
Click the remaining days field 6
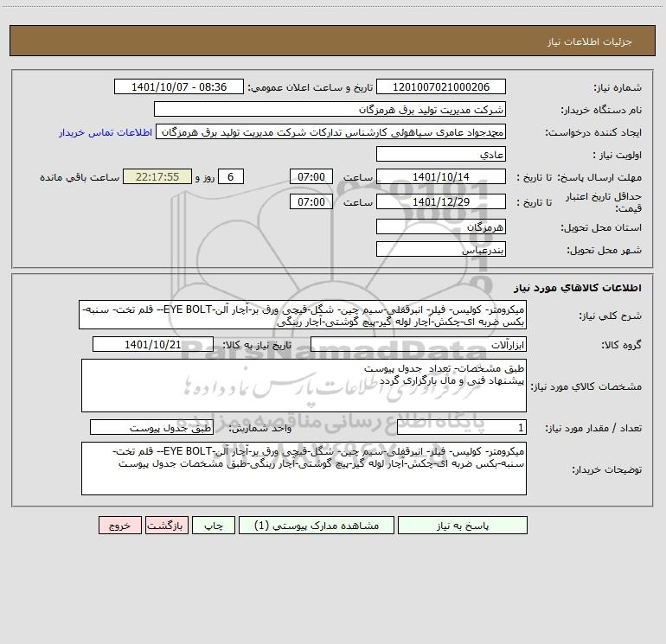(231, 176)
